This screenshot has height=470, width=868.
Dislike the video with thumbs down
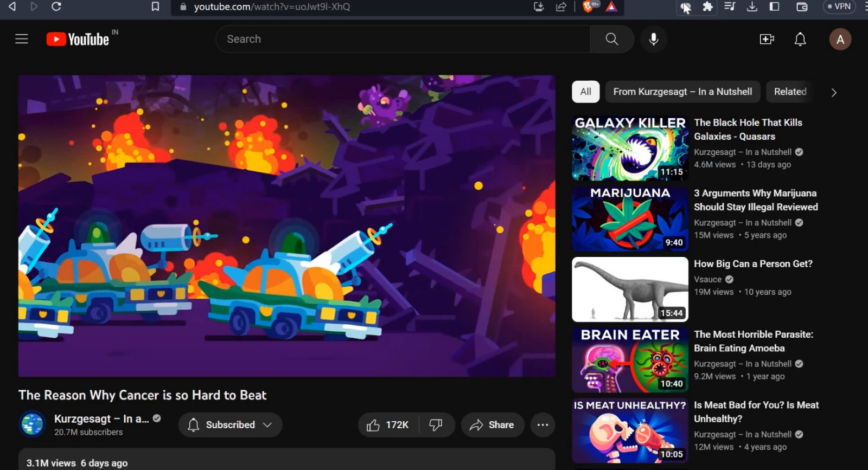pyautogui.click(x=436, y=425)
